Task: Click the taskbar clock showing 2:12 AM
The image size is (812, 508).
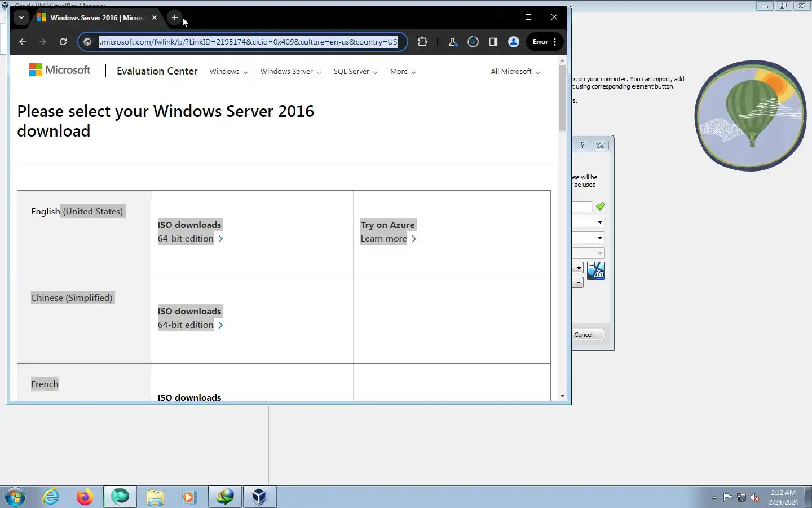Action: [783, 497]
